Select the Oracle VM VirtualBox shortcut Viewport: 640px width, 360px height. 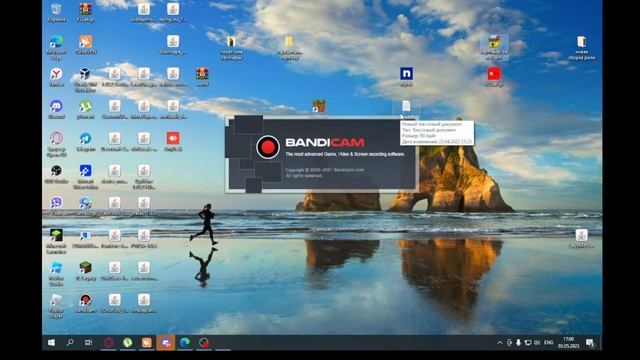(85, 79)
